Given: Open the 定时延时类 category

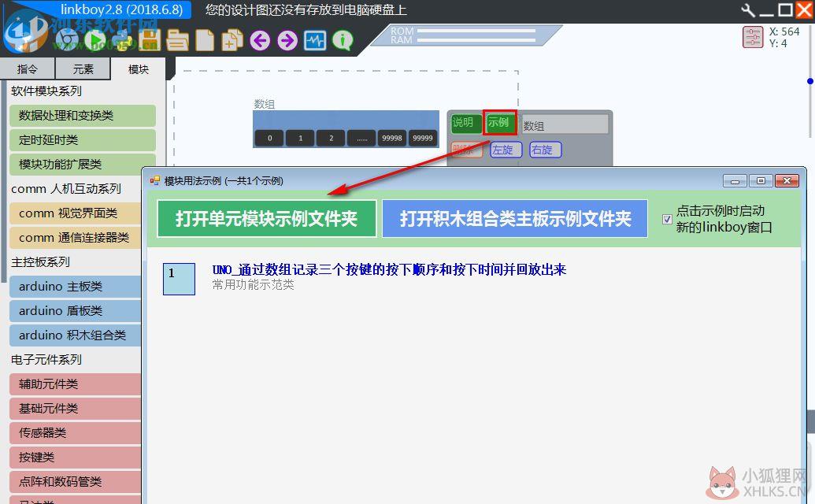Looking at the screenshot, I should click(82, 139).
